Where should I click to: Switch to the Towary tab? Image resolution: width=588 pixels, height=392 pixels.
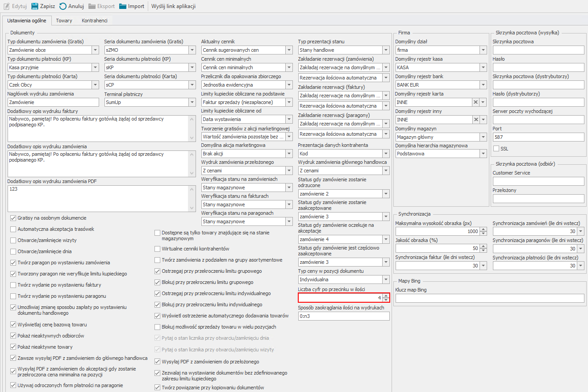(64, 21)
